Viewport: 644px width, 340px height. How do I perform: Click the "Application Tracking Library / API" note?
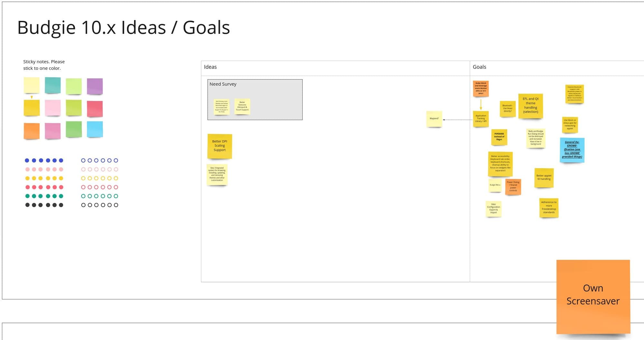click(481, 119)
